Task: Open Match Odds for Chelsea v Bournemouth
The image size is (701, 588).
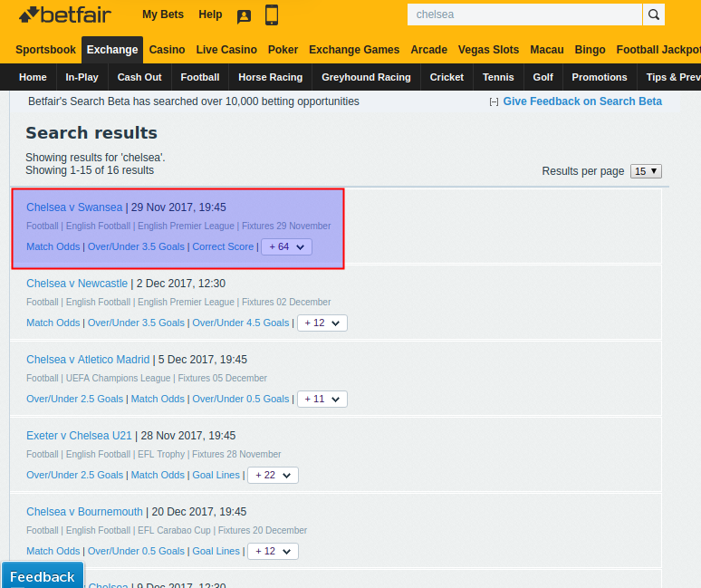Action: click(53, 551)
